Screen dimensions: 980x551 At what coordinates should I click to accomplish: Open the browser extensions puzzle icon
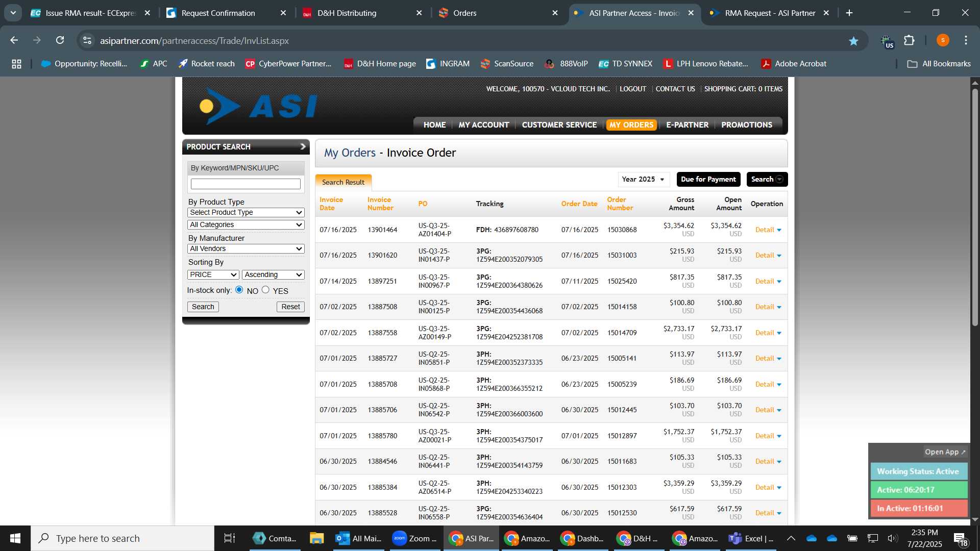coord(909,40)
